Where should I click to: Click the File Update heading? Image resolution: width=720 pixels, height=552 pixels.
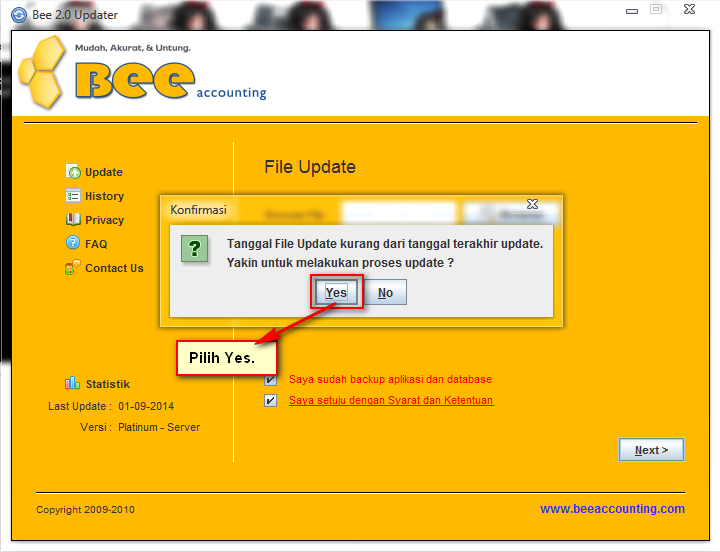(310, 167)
